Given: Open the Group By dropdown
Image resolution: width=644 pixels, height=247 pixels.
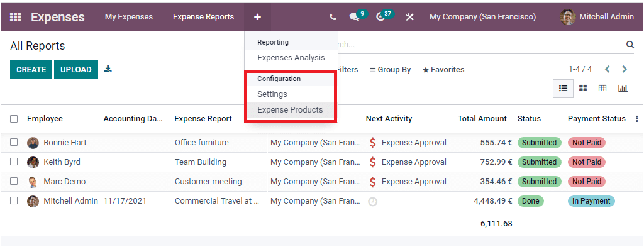Looking at the screenshot, I should [x=390, y=70].
